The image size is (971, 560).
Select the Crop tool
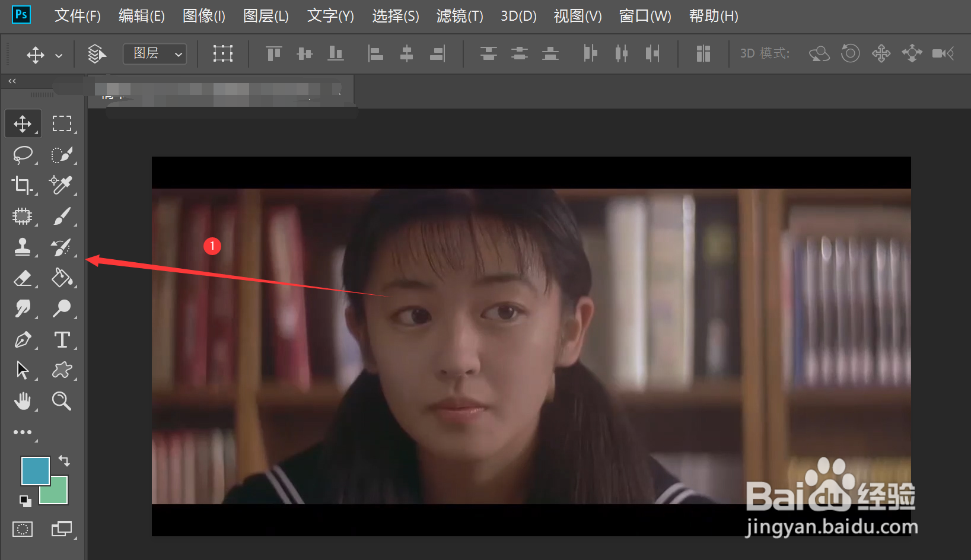coord(23,185)
